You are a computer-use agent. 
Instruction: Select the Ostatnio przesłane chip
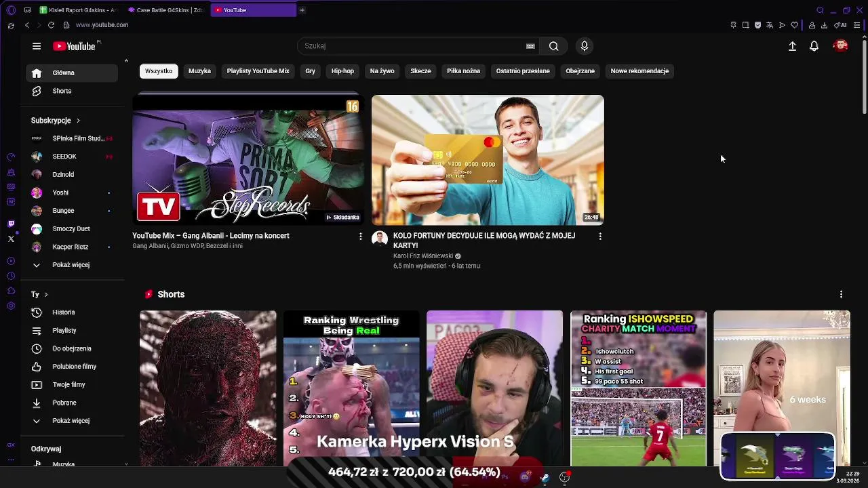point(523,71)
